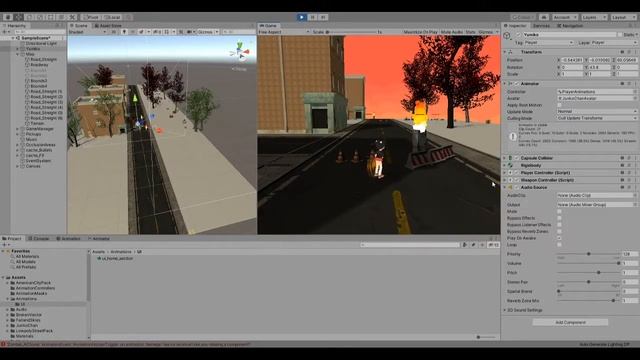The image size is (640, 360).
Task: Open the Update Mode Normal dropdown
Action: (597, 111)
